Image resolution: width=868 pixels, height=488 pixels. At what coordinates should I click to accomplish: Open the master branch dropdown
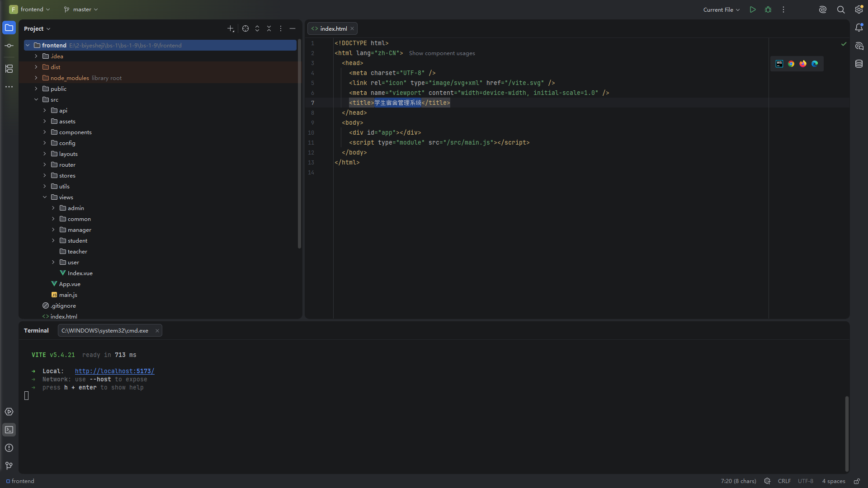coord(81,9)
